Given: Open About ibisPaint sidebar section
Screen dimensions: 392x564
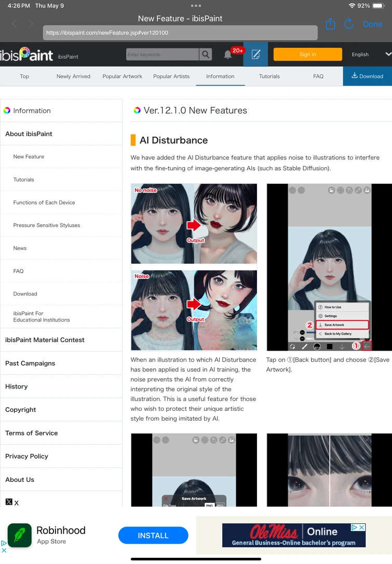Looking at the screenshot, I should (61, 134).
